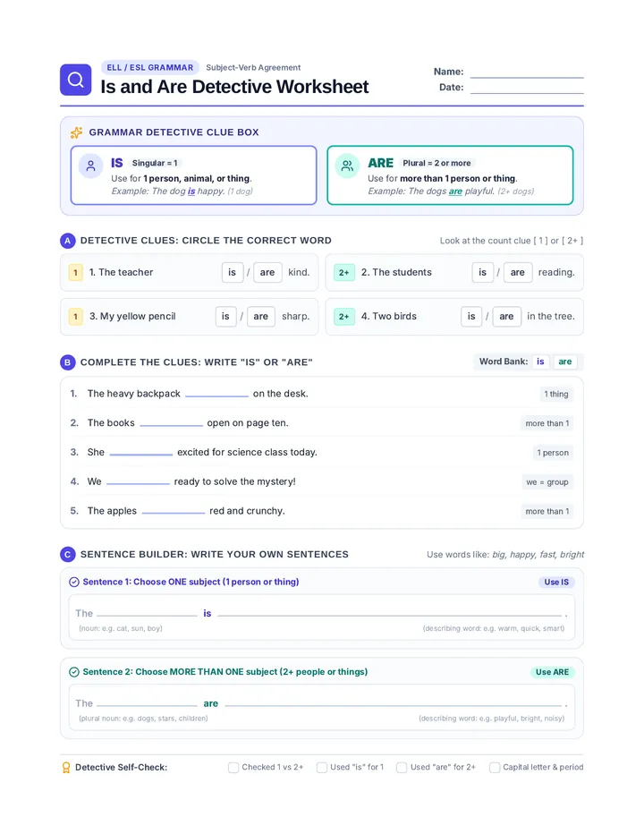Click the blank after The heavy backpack
644x834 pixels.
click(217, 394)
